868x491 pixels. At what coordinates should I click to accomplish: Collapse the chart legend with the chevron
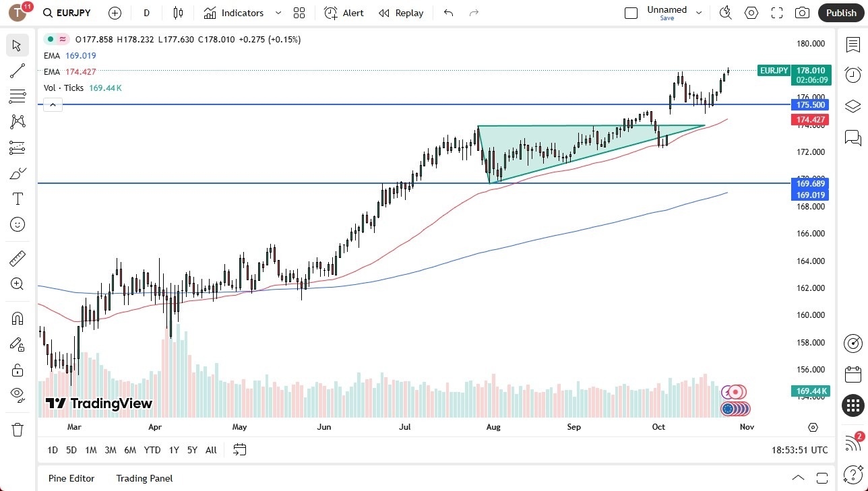pyautogui.click(x=53, y=104)
